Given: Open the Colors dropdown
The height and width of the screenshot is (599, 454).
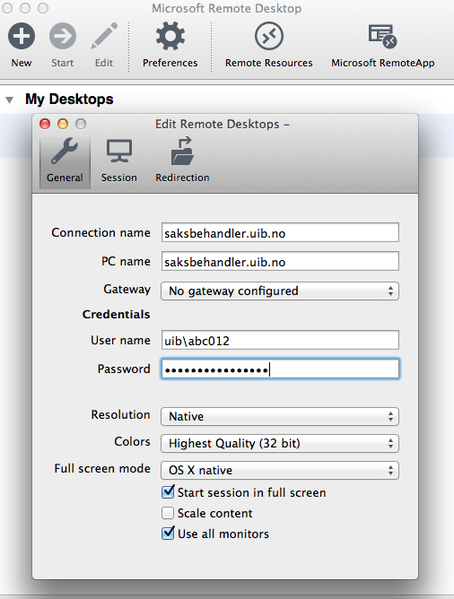Looking at the screenshot, I should click(x=280, y=443).
